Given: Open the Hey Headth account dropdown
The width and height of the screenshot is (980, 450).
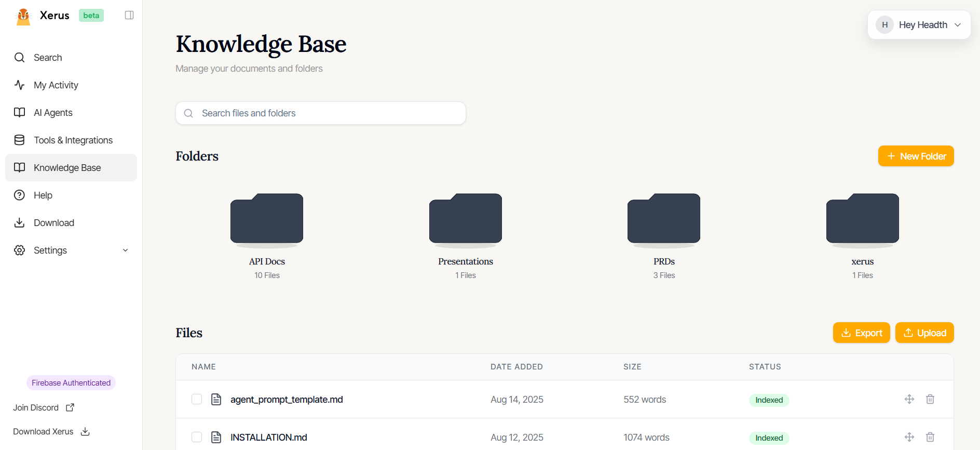Looking at the screenshot, I should coord(919,25).
